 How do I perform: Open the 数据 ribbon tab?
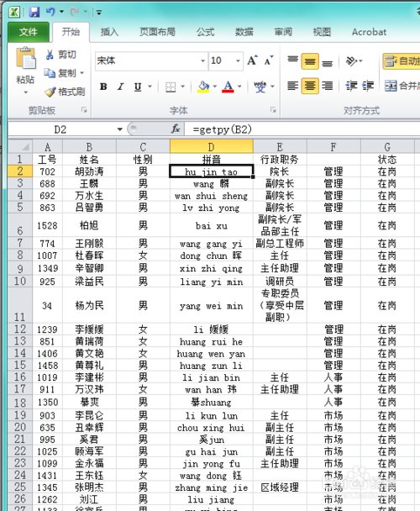244,32
